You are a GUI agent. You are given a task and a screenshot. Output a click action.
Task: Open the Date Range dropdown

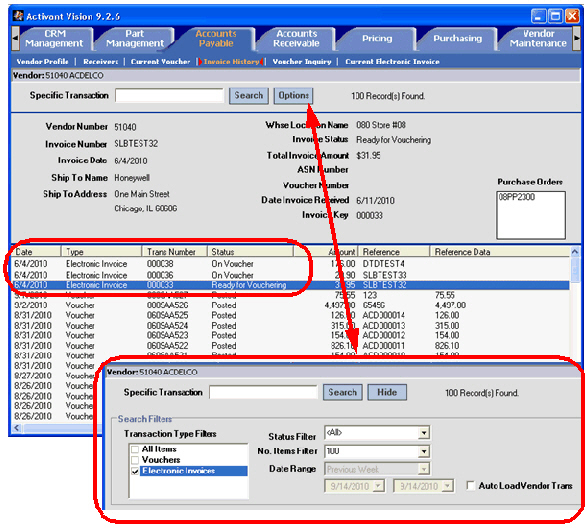pos(423,469)
